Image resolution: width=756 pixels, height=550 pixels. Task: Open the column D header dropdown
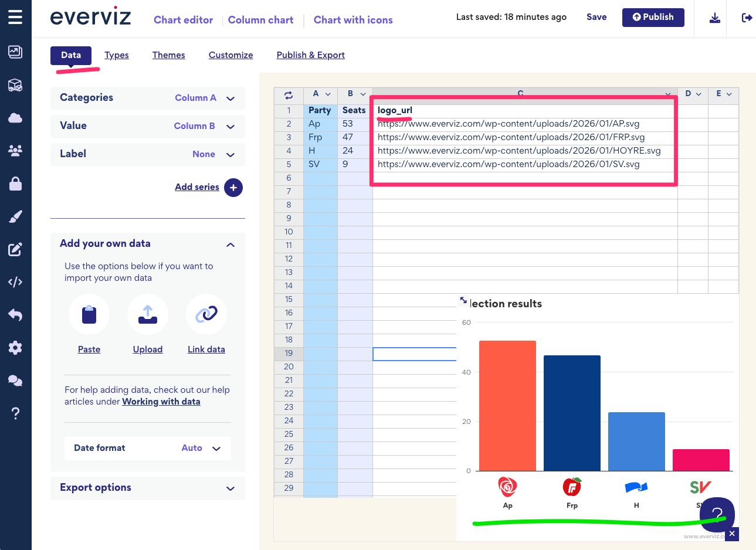[x=699, y=94]
